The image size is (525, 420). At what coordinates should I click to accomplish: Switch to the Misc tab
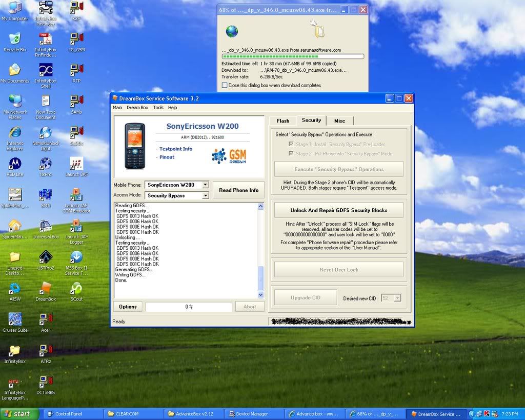(x=339, y=121)
